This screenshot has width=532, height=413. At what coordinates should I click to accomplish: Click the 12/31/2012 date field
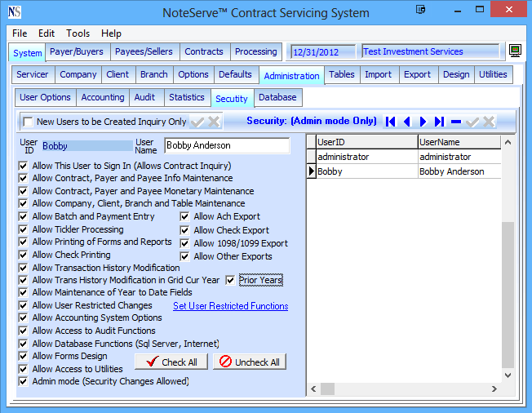pos(323,52)
